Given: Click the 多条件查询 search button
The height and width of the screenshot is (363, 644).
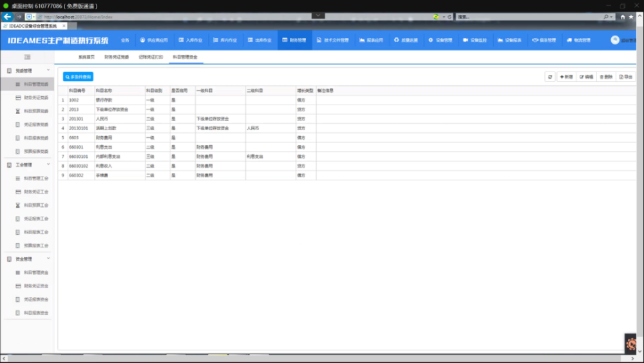Looking at the screenshot, I should (x=78, y=77).
